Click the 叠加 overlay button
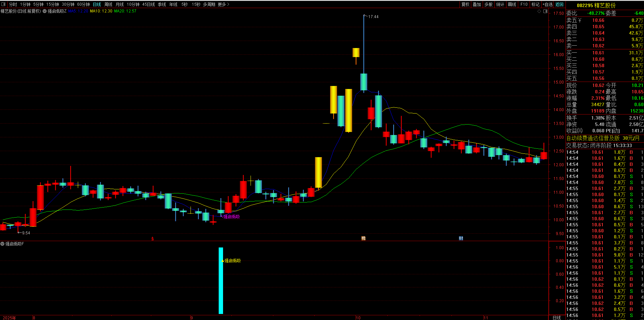 tap(477, 4)
